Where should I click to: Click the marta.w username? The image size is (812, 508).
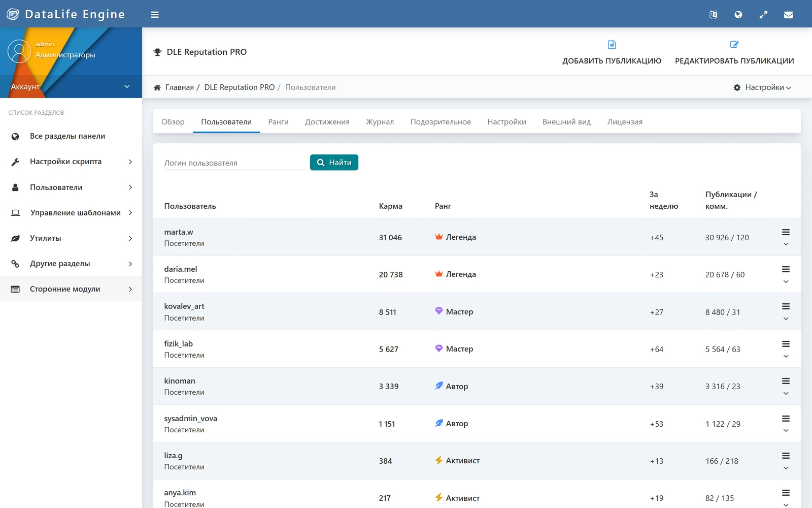(179, 232)
